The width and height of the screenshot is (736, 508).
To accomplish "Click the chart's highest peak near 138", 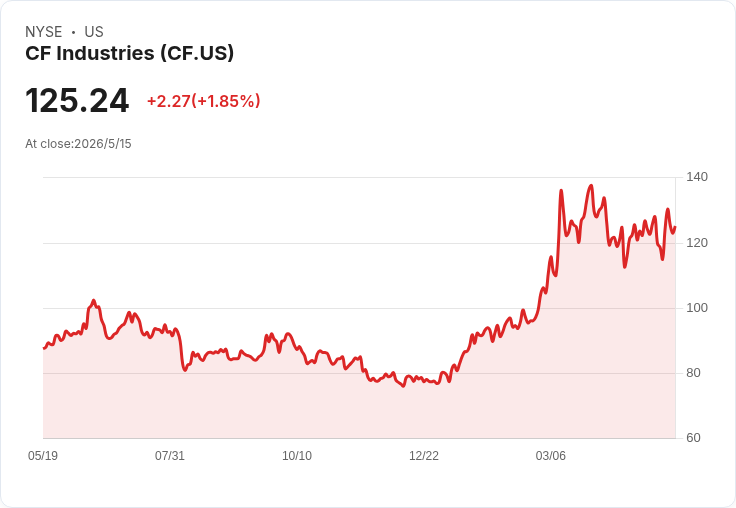I will click(x=591, y=185).
